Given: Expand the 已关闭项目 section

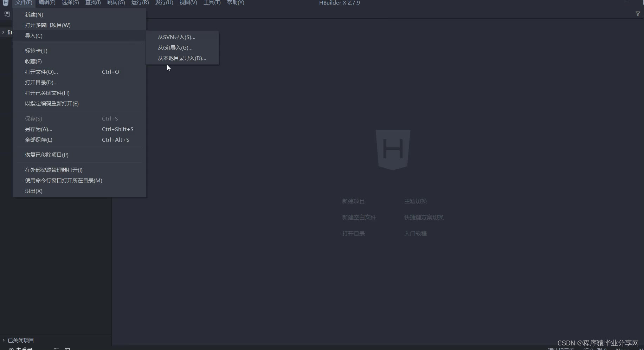Looking at the screenshot, I should click(4, 340).
